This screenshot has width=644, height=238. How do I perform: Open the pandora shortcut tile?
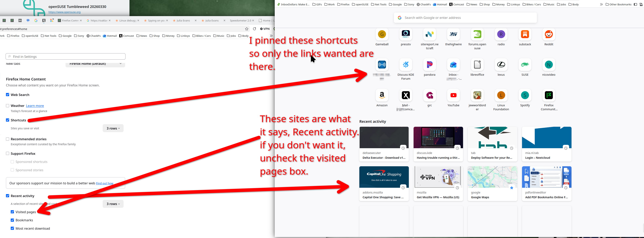[x=429, y=65]
